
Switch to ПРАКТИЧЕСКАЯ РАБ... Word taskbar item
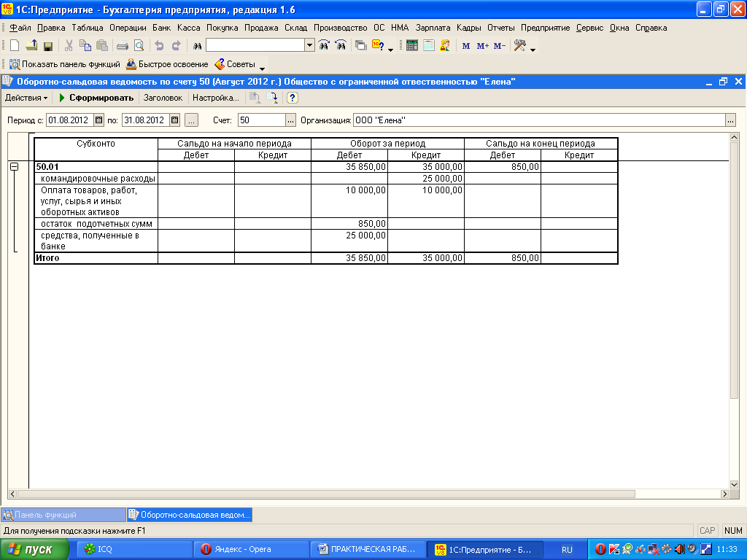368,550
